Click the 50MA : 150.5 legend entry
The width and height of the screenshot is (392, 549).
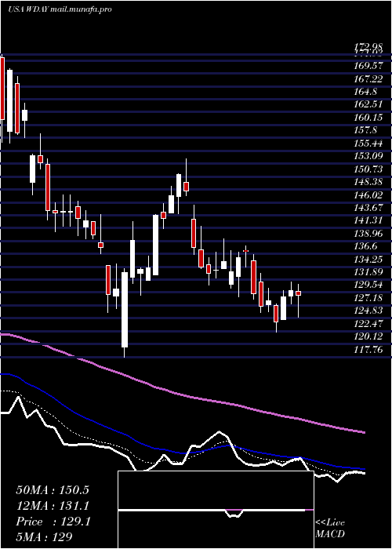(53, 490)
